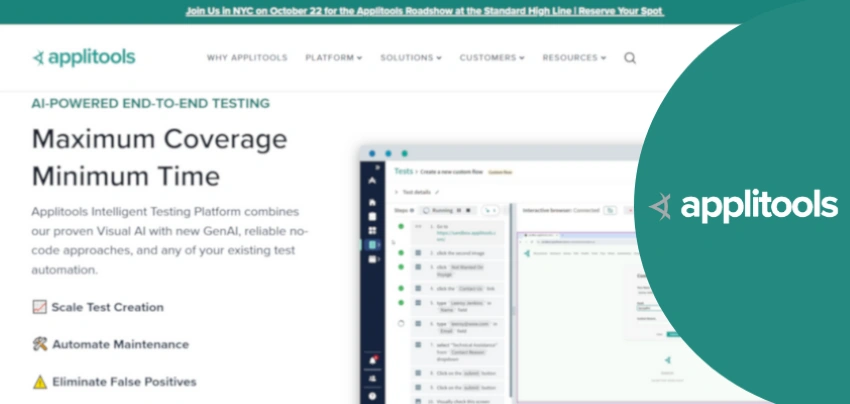Expand the Resources dropdown menu

pos(575,57)
